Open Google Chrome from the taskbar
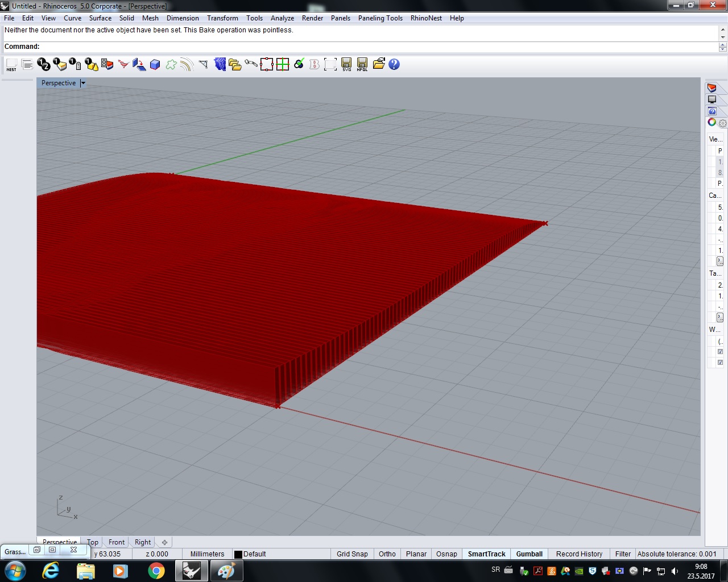Viewport: 728px width, 582px height. 156,571
